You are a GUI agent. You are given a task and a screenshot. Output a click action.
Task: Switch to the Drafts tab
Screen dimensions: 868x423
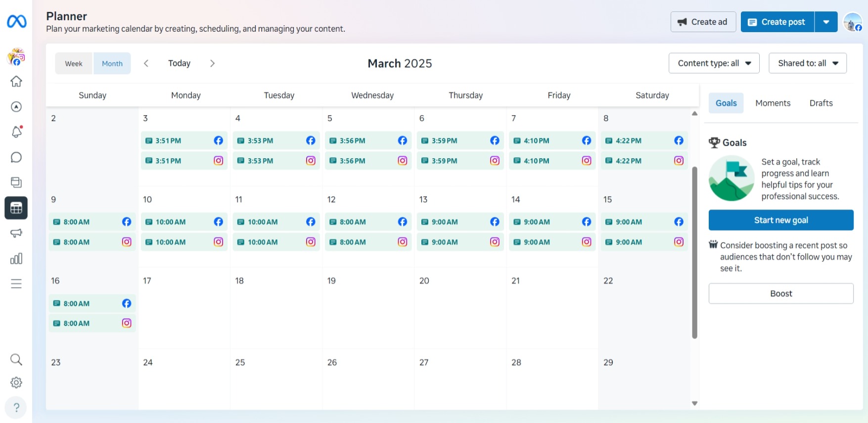(x=821, y=103)
